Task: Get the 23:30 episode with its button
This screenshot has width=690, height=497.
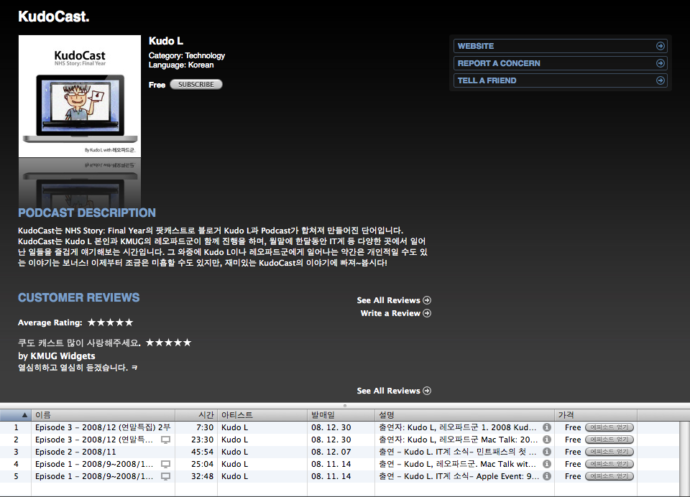Action: pos(609,440)
